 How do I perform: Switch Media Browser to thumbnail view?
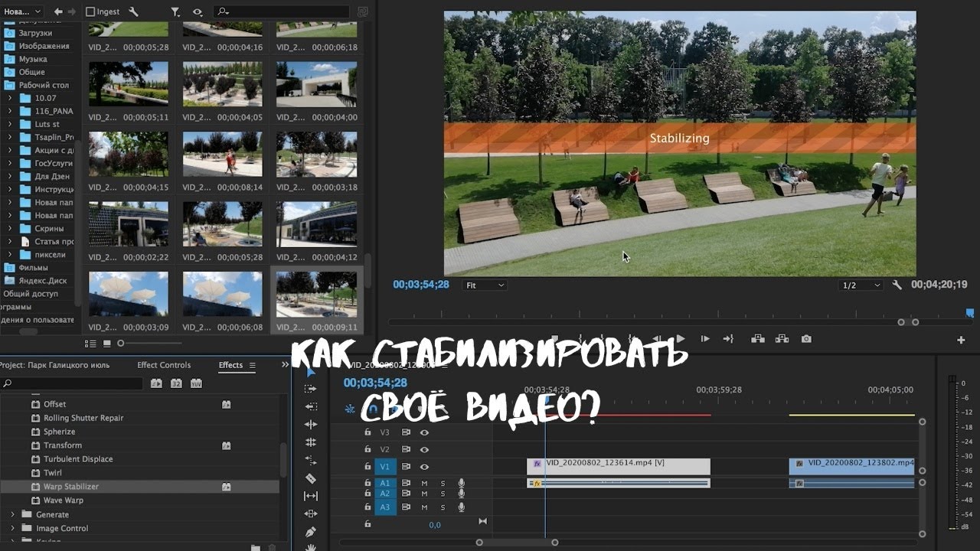click(107, 344)
